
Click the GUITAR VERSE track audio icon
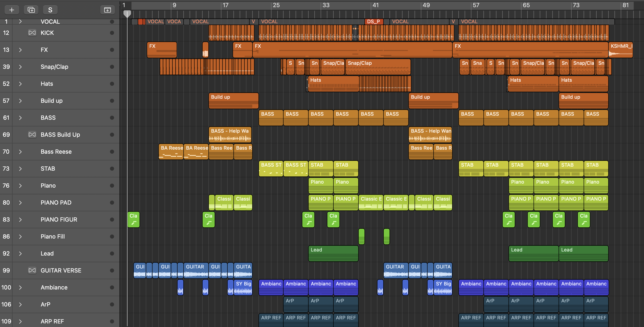[32, 270]
